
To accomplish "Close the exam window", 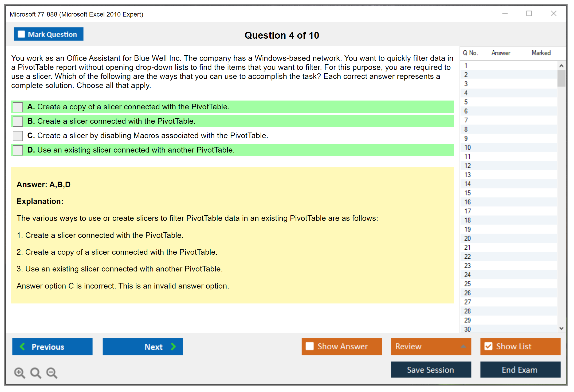I will pos(553,14).
